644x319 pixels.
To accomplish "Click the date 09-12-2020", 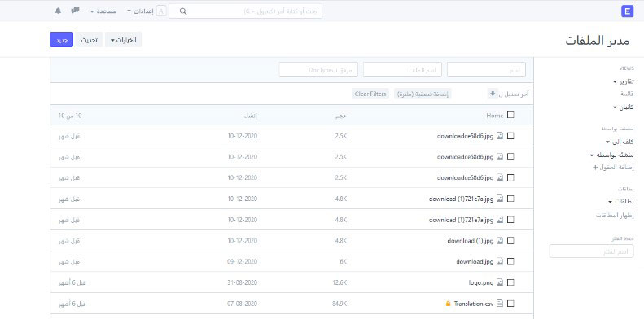I will pyautogui.click(x=243, y=261).
